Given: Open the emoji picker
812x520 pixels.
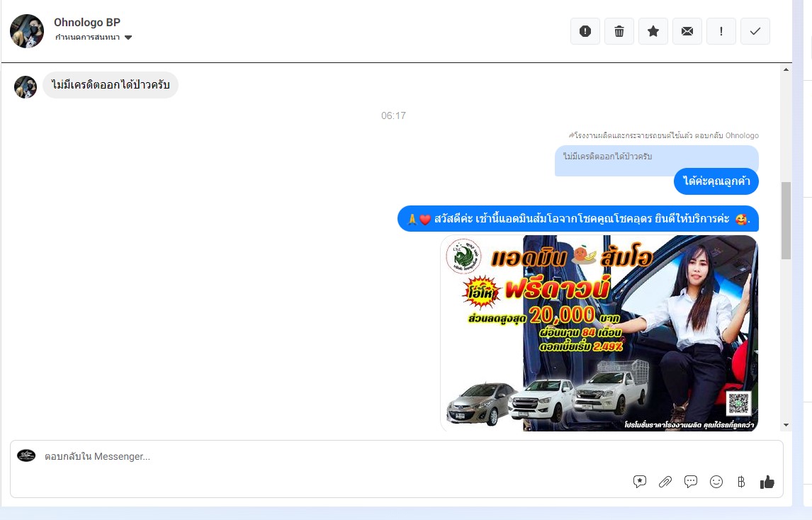Looking at the screenshot, I should pyautogui.click(x=716, y=482).
